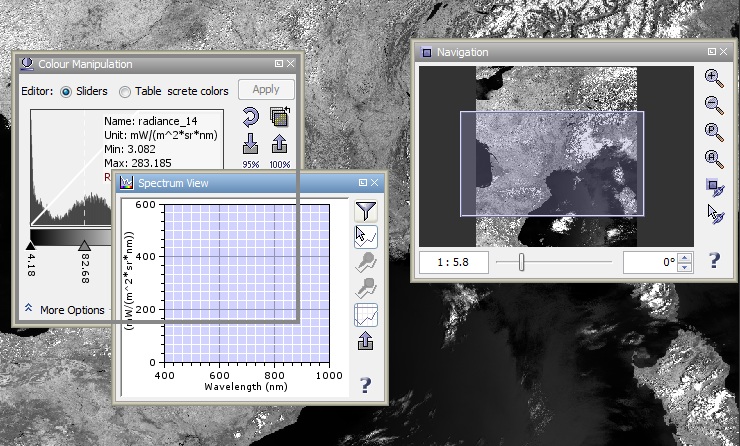This screenshot has width=740, height=446.
Task: Reset colour palette with the circular arrow
Action: tap(250, 119)
